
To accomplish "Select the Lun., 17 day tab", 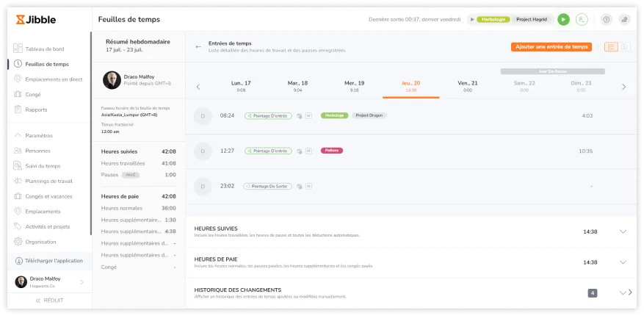I will pos(241,86).
